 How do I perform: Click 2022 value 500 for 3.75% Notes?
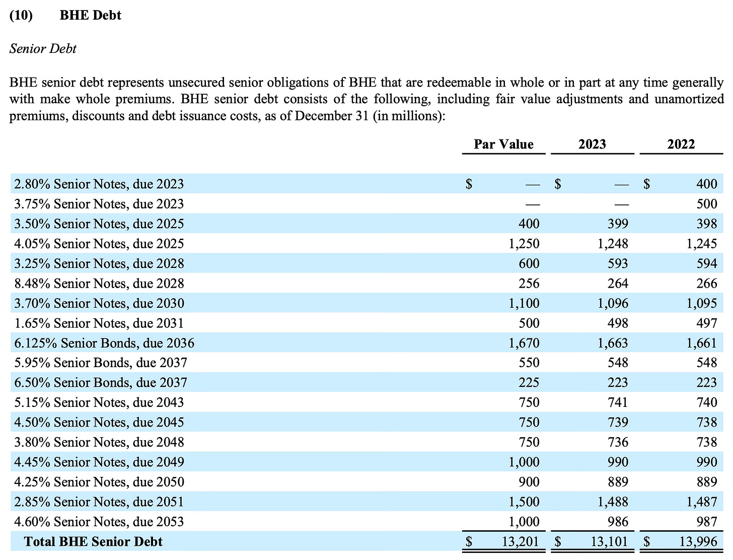click(x=707, y=204)
